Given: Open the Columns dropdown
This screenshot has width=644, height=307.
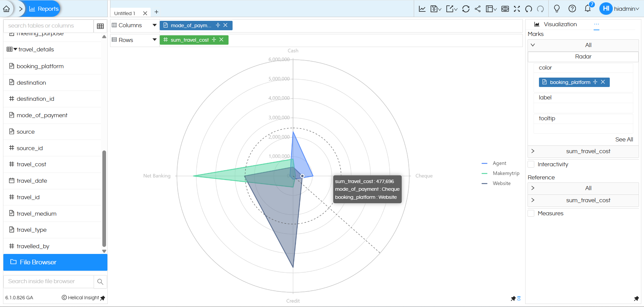Looking at the screenshot, I should point(154,25).
